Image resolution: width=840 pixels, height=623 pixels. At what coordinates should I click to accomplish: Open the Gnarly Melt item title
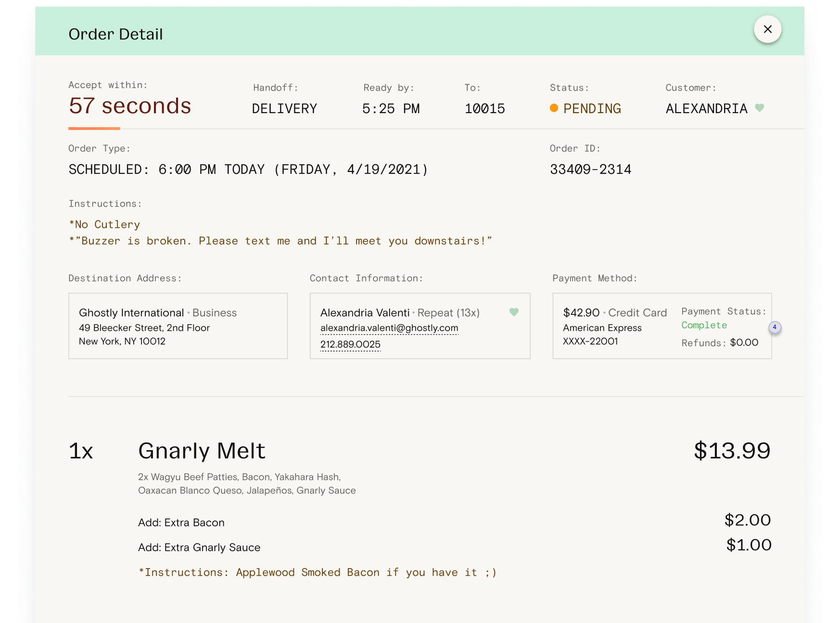click(202, 451)
